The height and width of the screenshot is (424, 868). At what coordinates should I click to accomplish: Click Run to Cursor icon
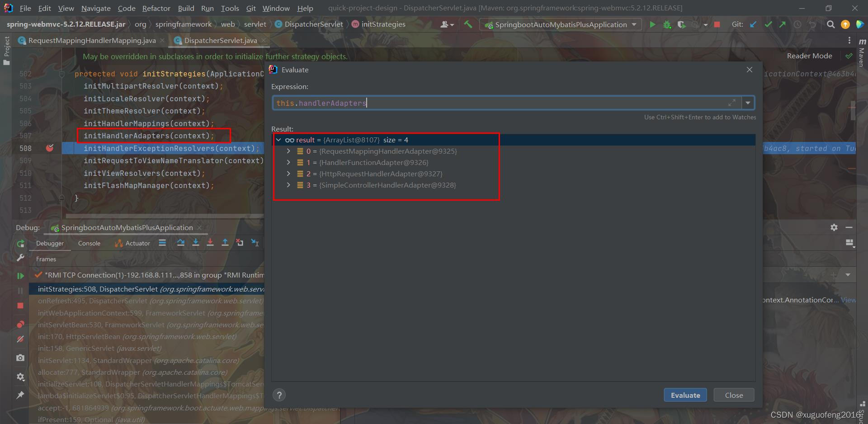point(255,243)
